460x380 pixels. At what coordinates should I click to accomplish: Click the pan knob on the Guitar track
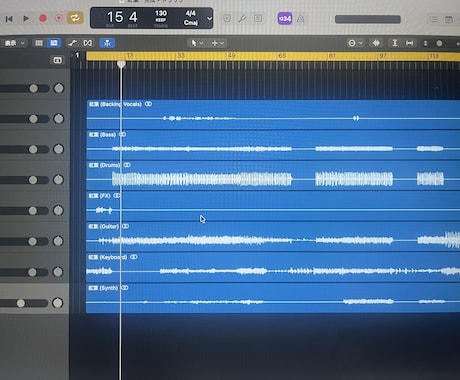point(58,241)
